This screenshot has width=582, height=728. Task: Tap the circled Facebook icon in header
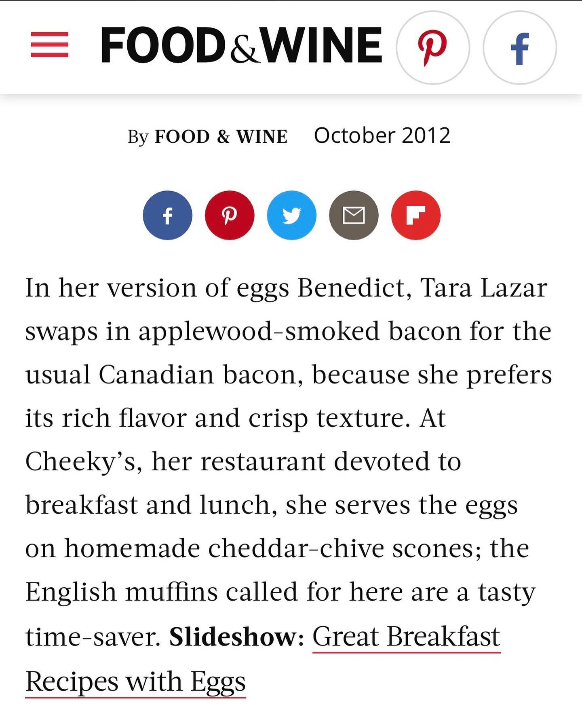[520, 48]
